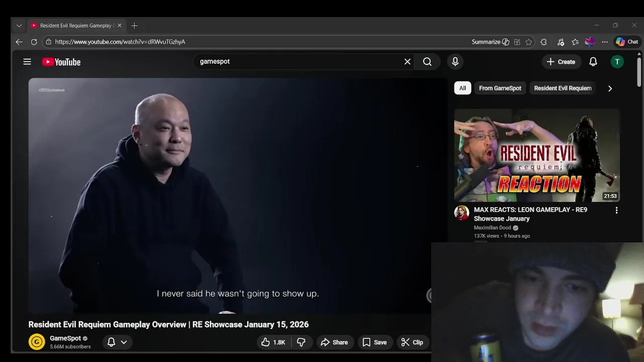Click the #REShowcase hashtag in video

(x=52, y=90)
